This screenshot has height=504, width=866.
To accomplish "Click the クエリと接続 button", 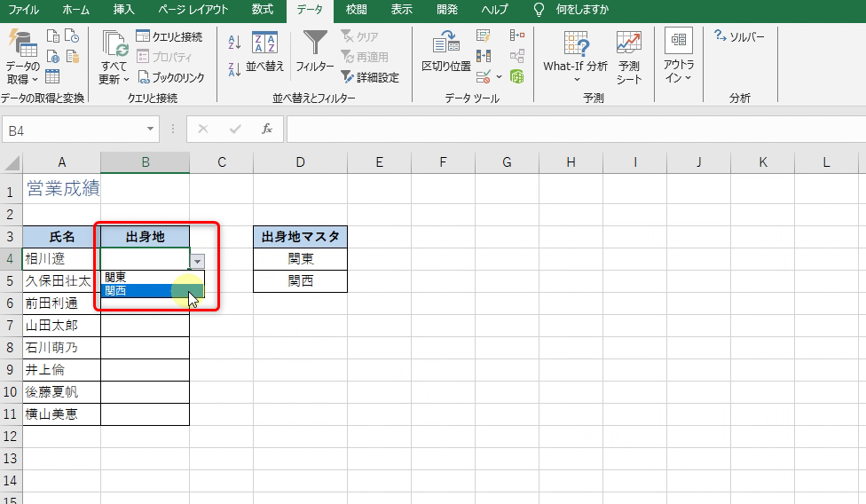I will coord(169,36).
